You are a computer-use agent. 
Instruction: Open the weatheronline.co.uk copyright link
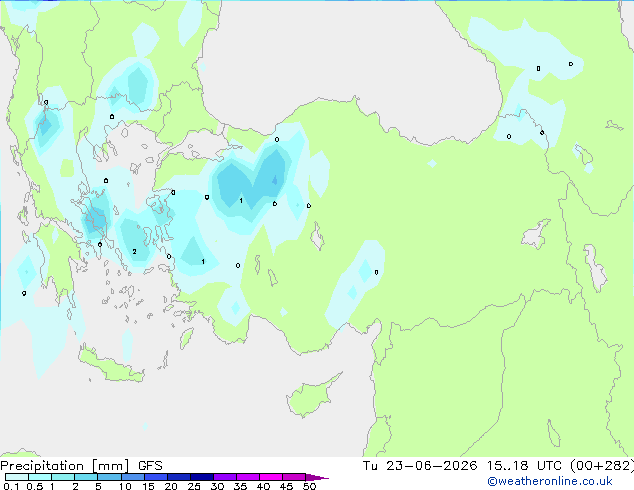pos(549,481)
